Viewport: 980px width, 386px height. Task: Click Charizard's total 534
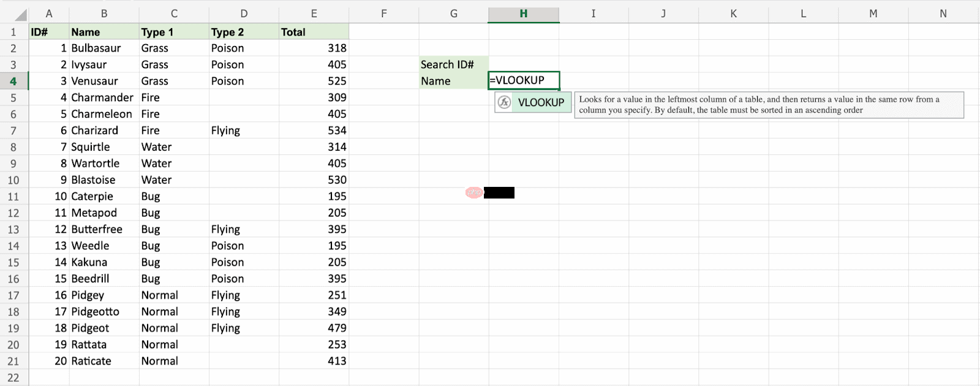[314, 131]
